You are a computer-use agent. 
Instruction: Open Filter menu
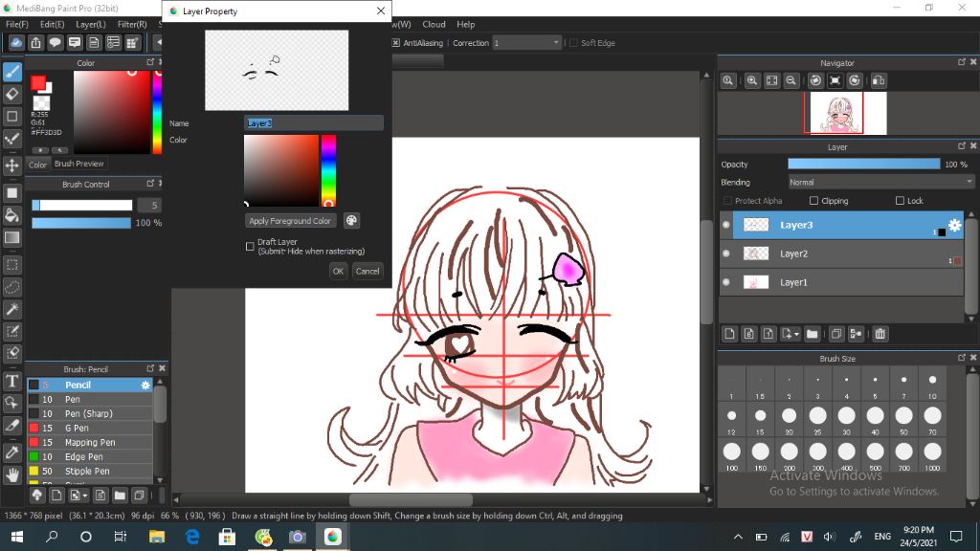point(132,24)
